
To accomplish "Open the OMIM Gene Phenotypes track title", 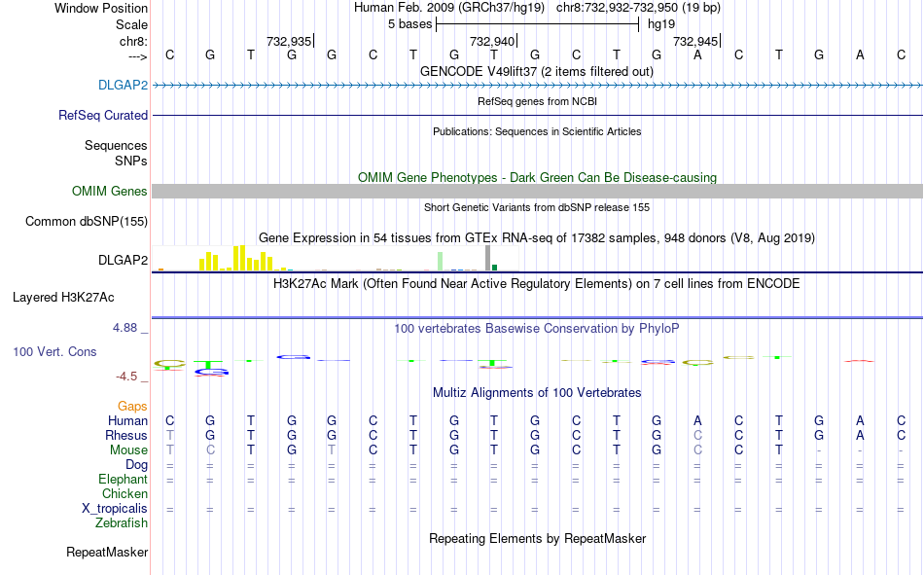I will point(537,177).
